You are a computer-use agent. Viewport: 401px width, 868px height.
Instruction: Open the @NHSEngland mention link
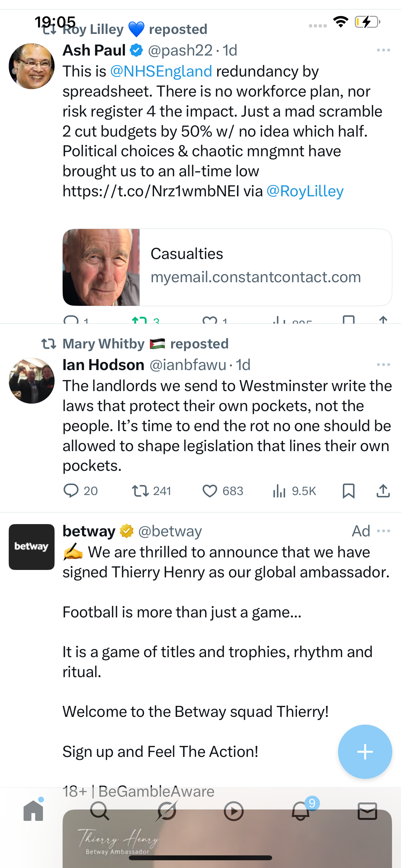pos(161,71)
